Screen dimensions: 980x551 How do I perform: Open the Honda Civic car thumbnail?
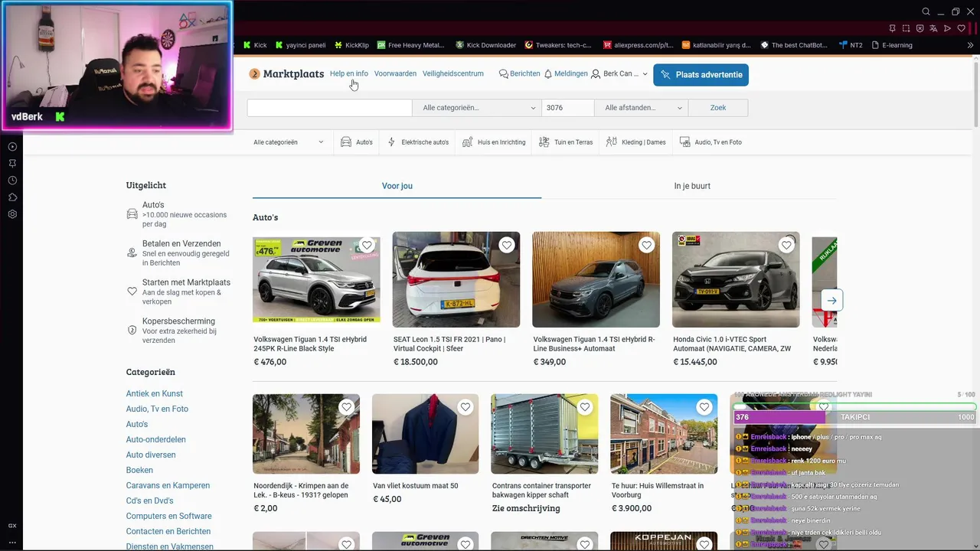tap(736, 280)
